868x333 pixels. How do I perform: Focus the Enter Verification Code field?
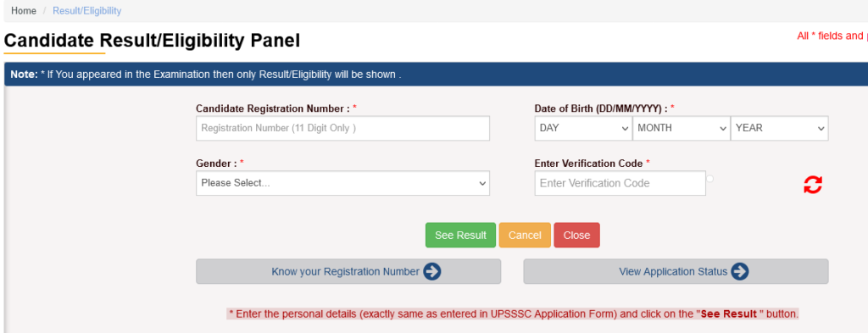(620, 183)
